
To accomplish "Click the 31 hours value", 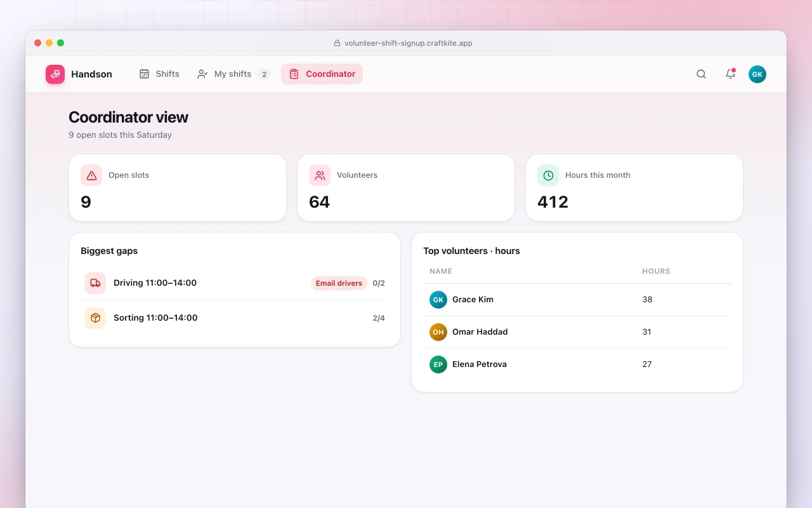I will pos(647,332).
